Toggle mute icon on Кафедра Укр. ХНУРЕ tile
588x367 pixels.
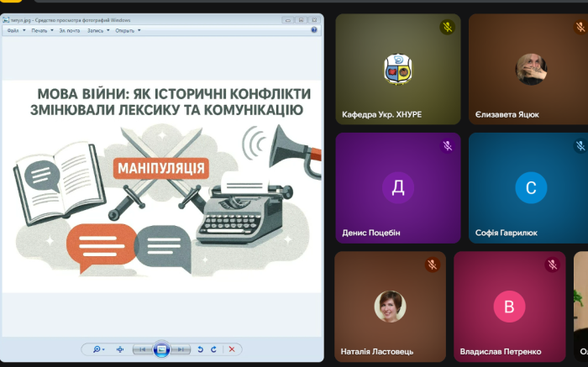tap(448, 27)
